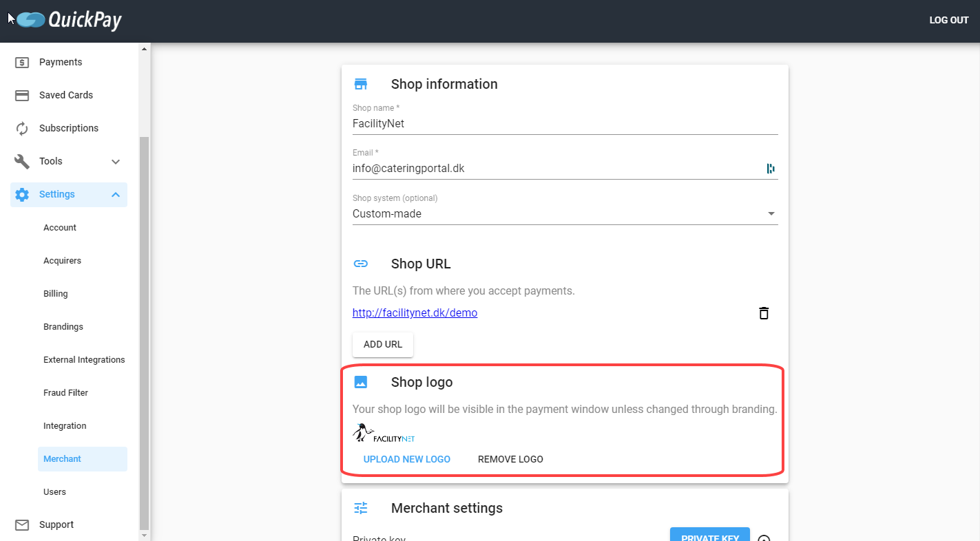Click the FacilityNet shop logo image

(384, 434)
